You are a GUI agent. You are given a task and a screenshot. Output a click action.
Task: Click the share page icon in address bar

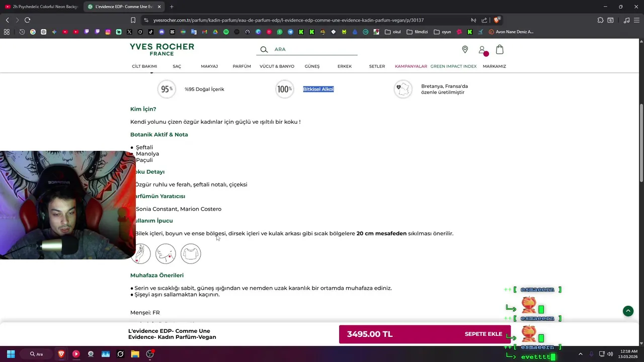[484, 20]
